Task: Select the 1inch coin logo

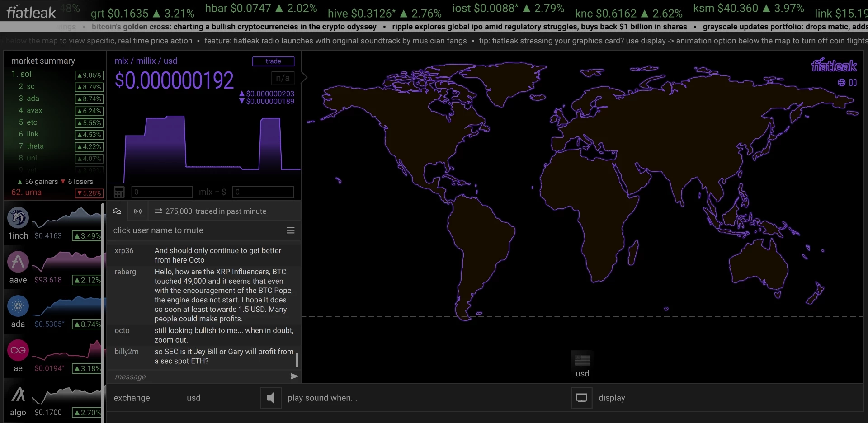Action: 18,218
